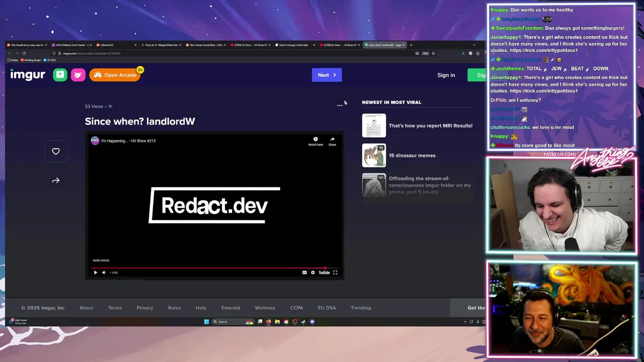Open Firefox from the taskbar
The image size is (644, 362).
[x=269, y=322]
